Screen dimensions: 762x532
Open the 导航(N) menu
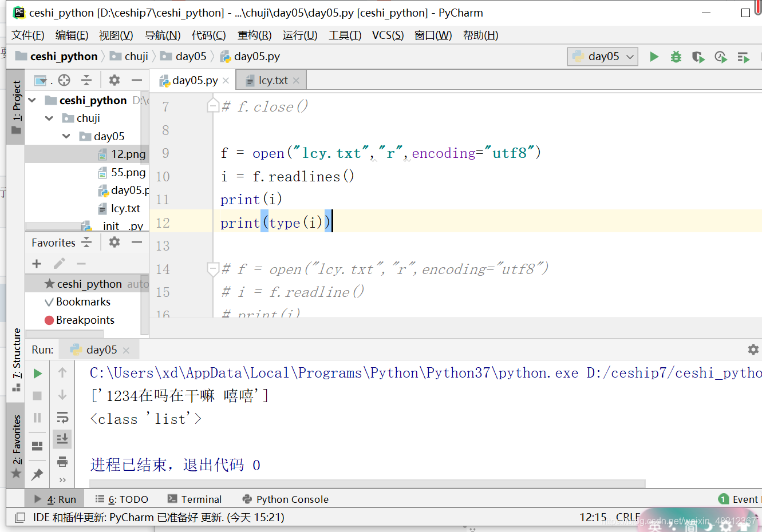pos(163,35)
